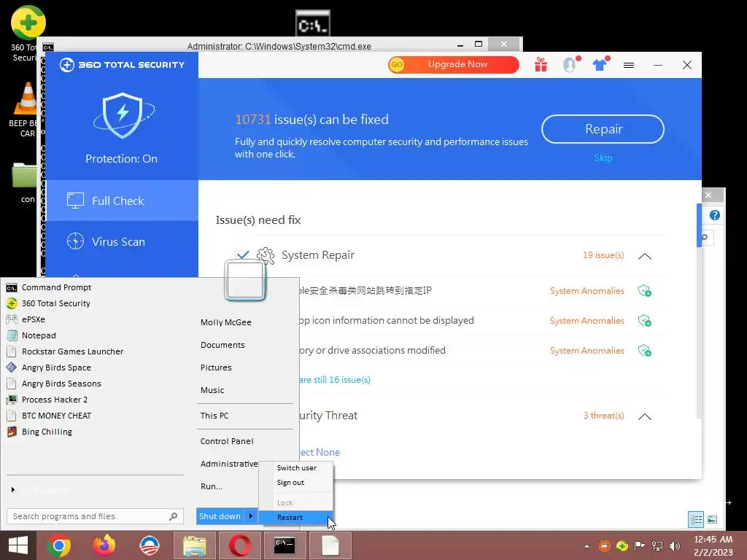Click the System Repair gear icon
Image resolution: width=747 pixels, height=560 pixels.
(266, 256)
